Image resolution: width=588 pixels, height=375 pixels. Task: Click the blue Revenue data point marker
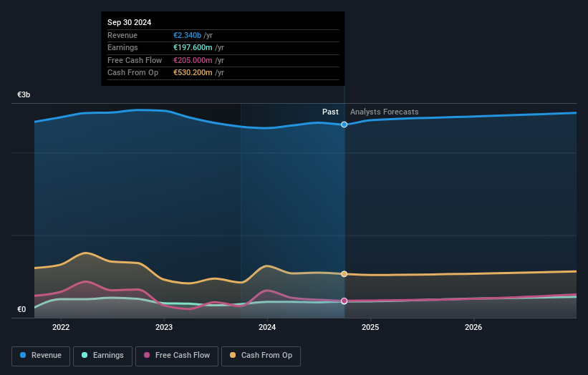tap(344, 125)
